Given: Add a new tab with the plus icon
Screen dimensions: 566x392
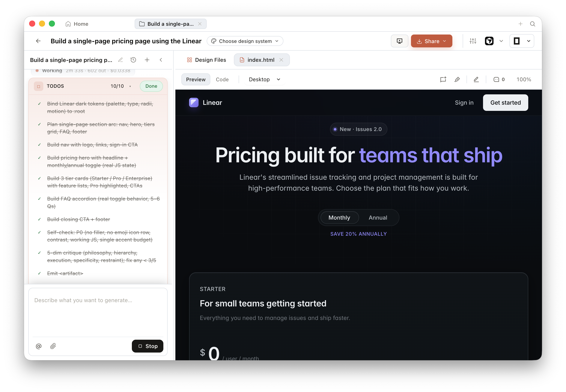Looking at the screenshot, I should (520, 24).
